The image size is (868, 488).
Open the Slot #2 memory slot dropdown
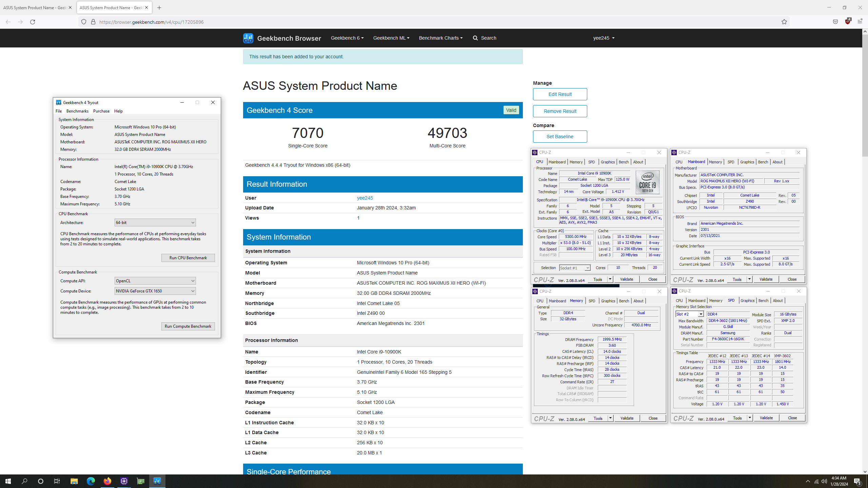click(x=689, y=314)
